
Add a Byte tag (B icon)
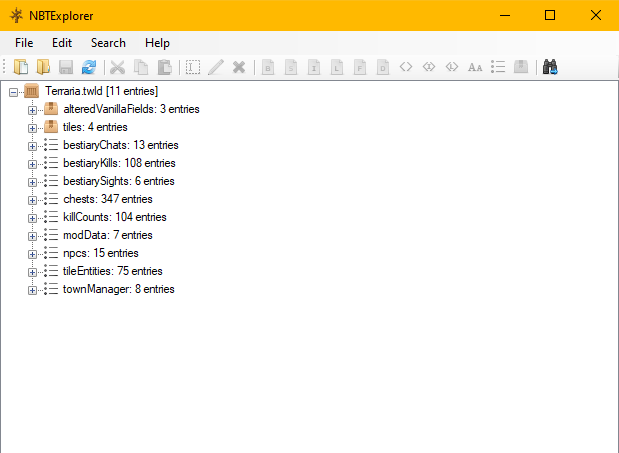tap(268, 67)
